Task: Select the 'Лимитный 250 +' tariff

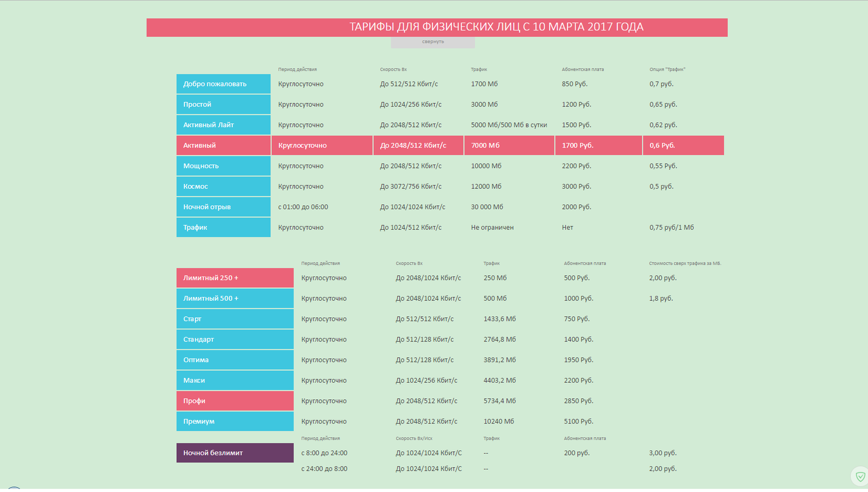Action: coord(235,278)
